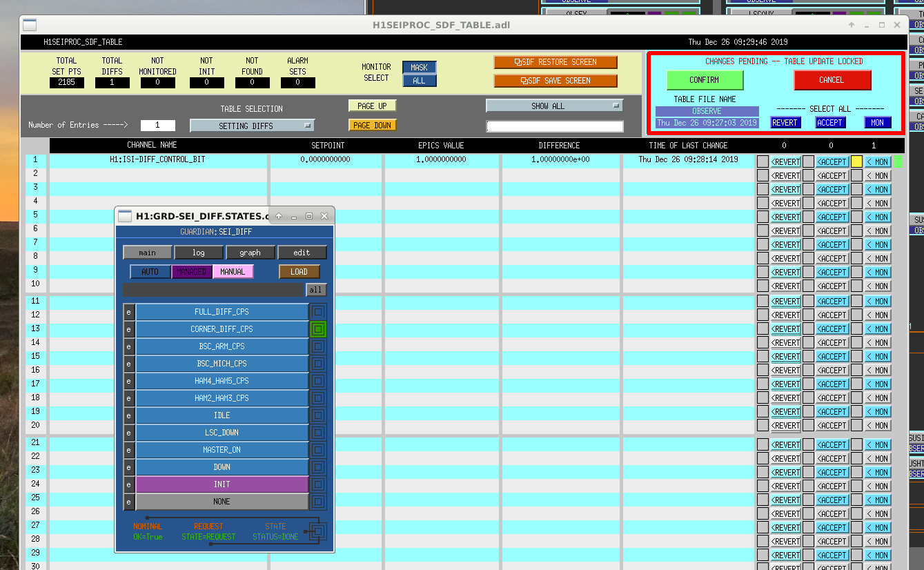Click the square indicator icon beside DOWN state
The width and height of the screenshot is (924, 570).
(318, 467)
